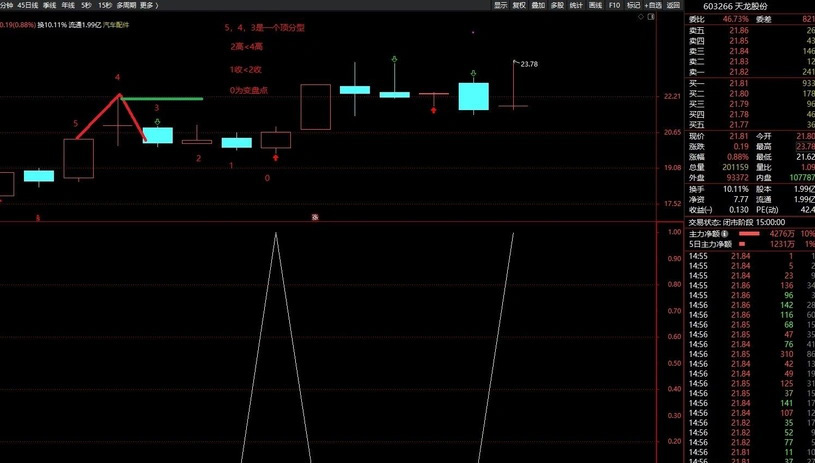Toggle 叠加 overlay mode
The width and height of the screenshot is (815, 463).
[x=538, y=5]
